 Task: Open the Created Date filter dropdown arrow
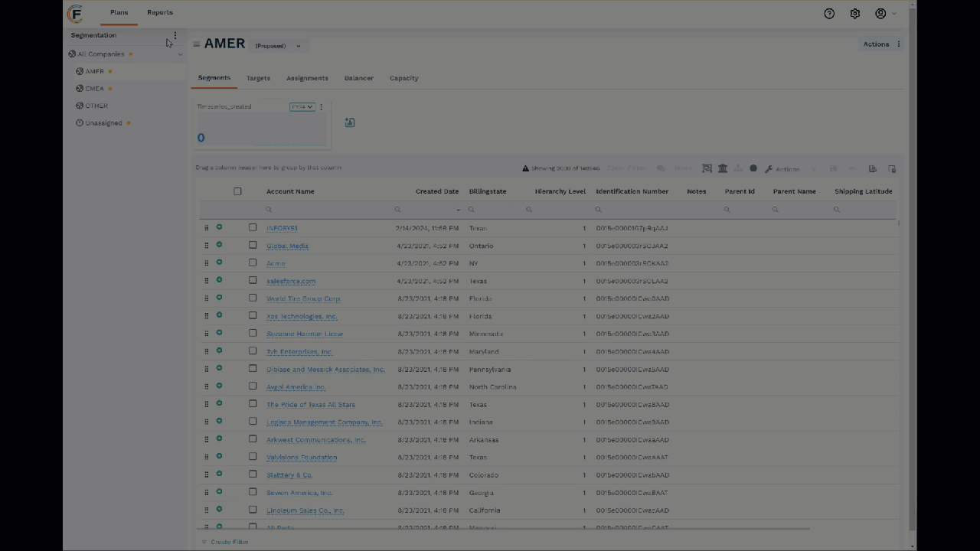459,210
